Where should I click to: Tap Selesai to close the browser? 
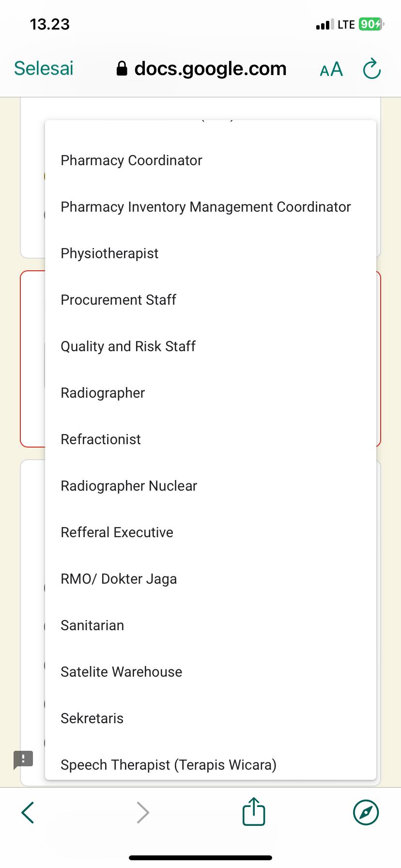(44, 69)
